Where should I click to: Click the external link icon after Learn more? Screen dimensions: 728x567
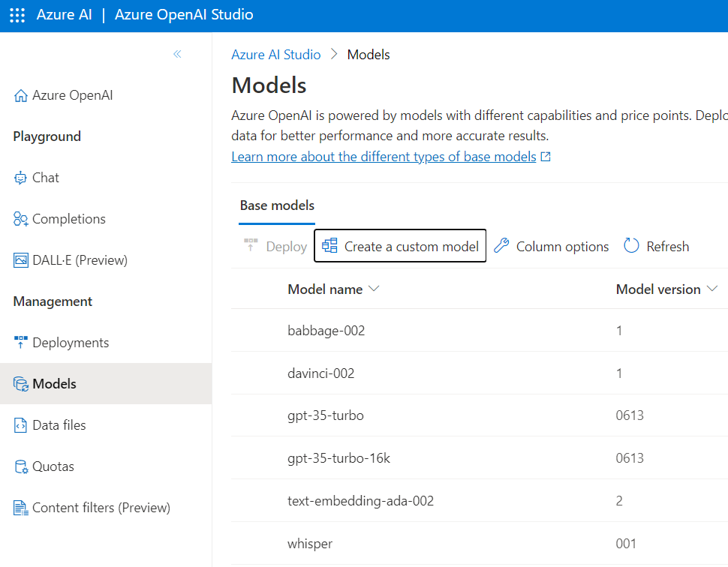click(546, 157)
